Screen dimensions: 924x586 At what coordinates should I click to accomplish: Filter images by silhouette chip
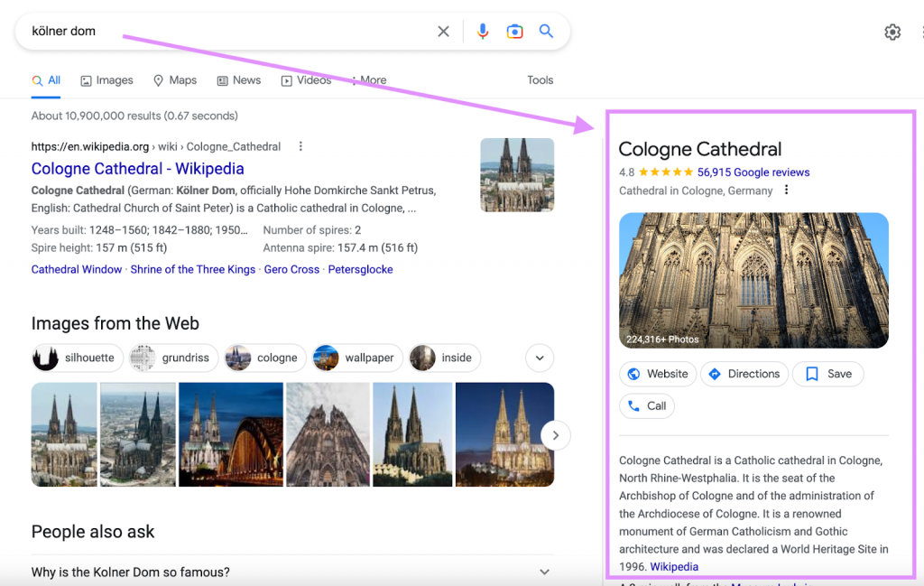click(78, 358)
